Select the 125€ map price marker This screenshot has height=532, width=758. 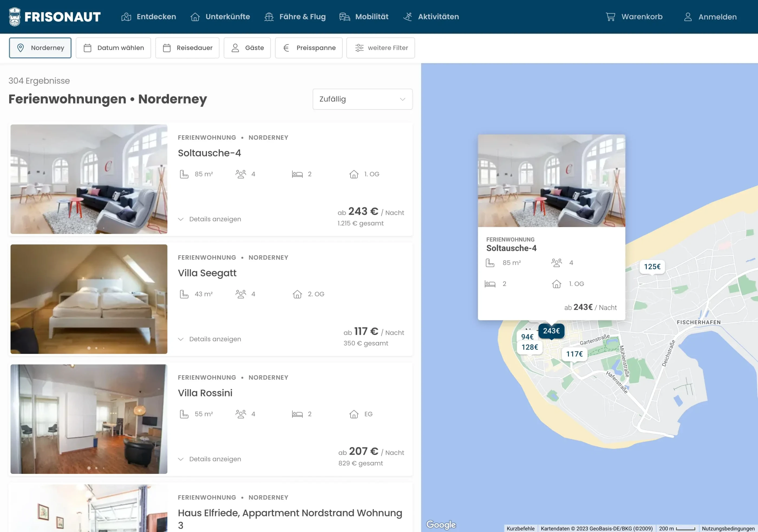point(652,267)
